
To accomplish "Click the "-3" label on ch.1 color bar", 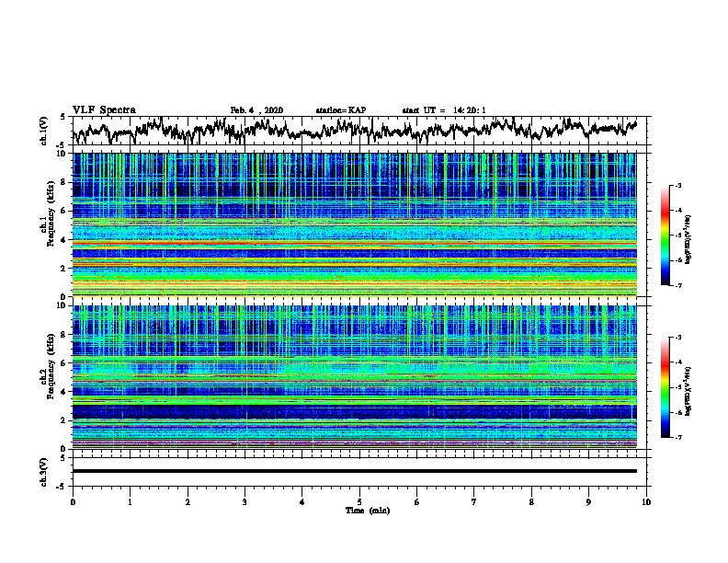I will pyautogui.click(x=678, y=186).
